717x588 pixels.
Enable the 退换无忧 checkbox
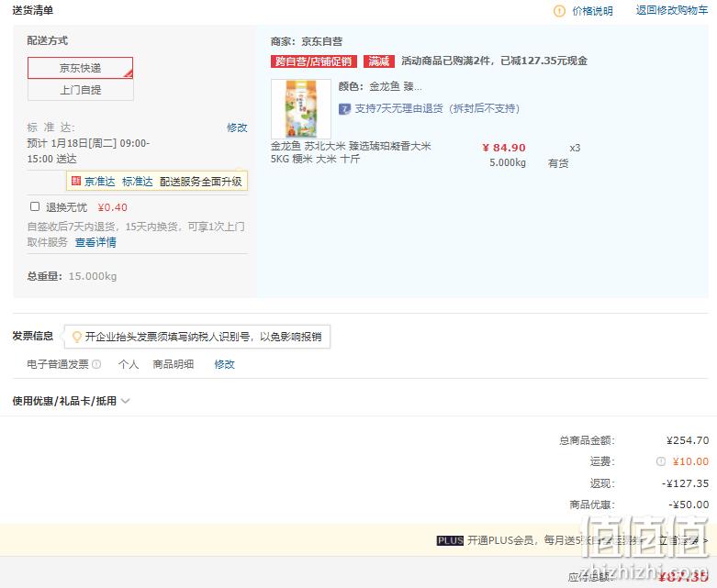point(35,206)
